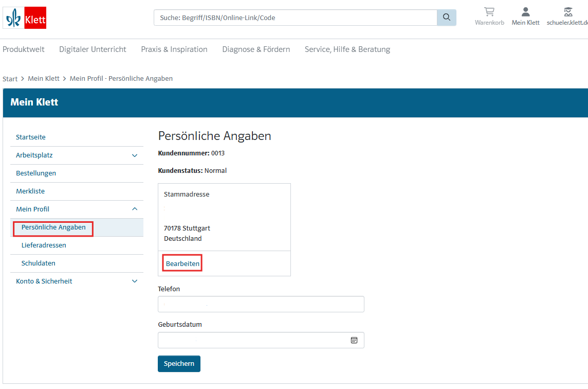
Task: Click the Speichern button
Action: (x=179, y=363)
